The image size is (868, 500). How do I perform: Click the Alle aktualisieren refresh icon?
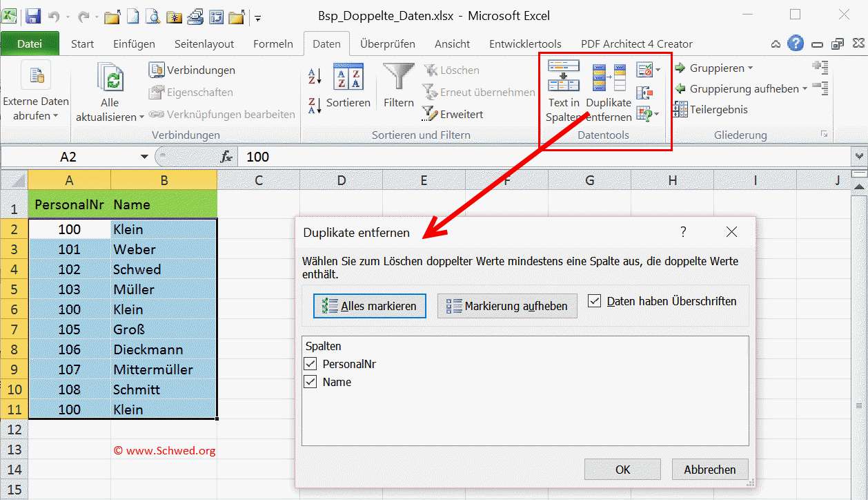110,77
